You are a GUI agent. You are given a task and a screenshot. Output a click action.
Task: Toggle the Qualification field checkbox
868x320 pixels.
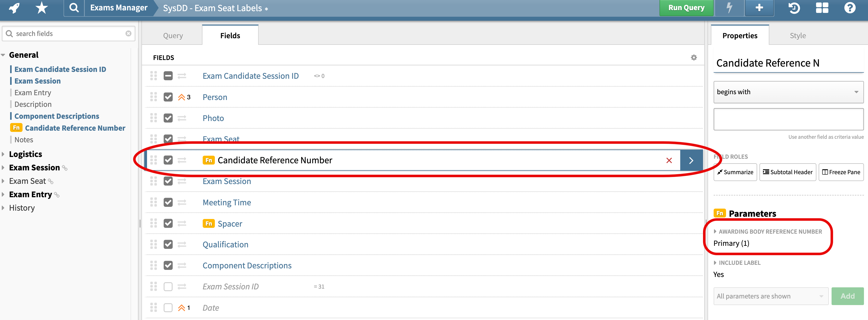[168, 245]
